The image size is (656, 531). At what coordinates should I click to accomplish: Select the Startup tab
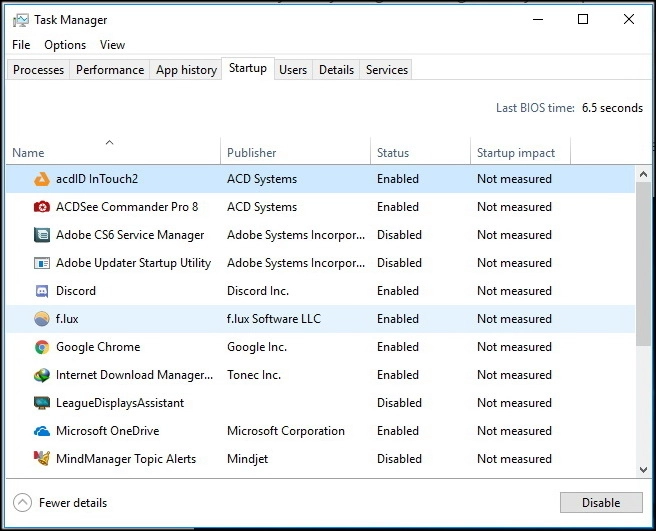[248, 68]
